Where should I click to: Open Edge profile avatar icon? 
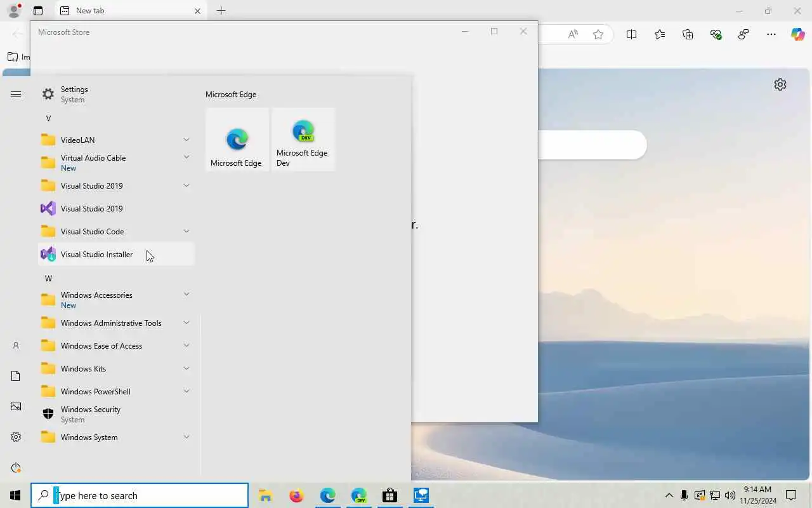[14, 11]
